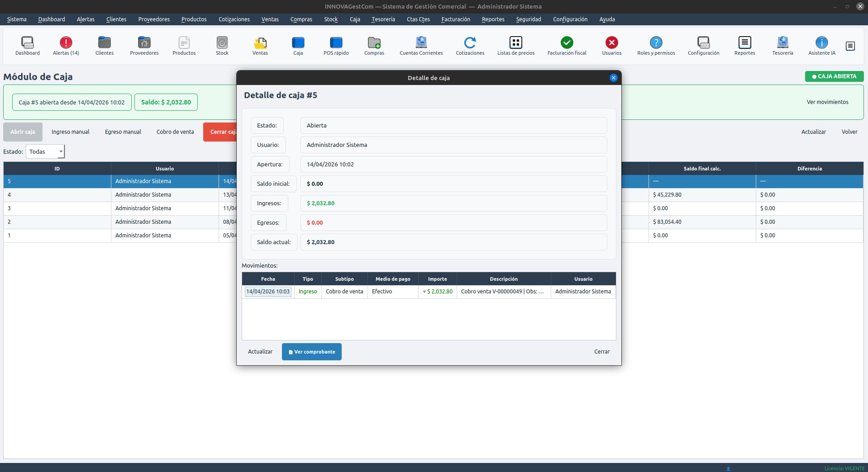868x472 pixels.
Task: Click the Ingreso manual button
Action: click(x=70, y=132)
